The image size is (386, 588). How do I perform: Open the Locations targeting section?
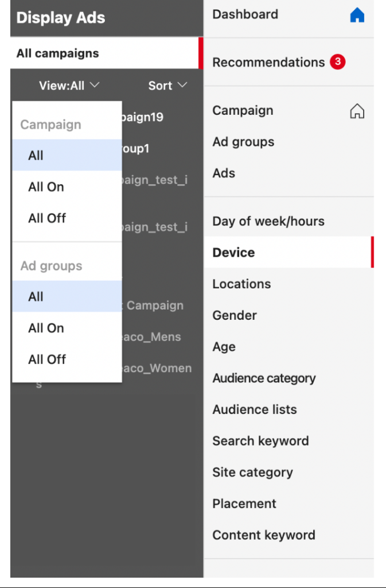[x=241, y=284]
